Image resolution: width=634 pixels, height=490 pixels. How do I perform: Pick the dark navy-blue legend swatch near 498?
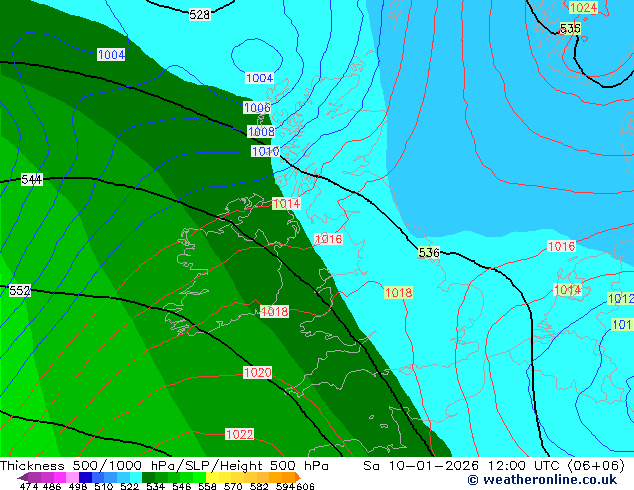coord(85,477)
